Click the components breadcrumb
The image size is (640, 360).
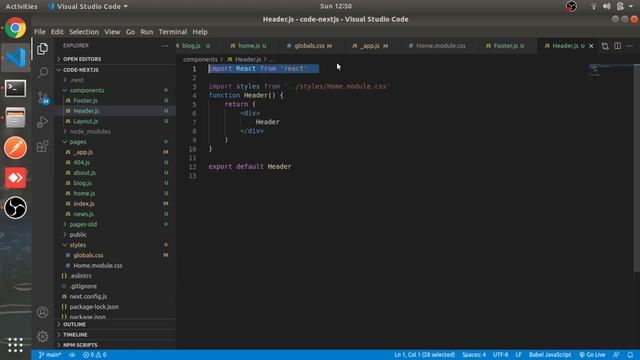(200, 60)
